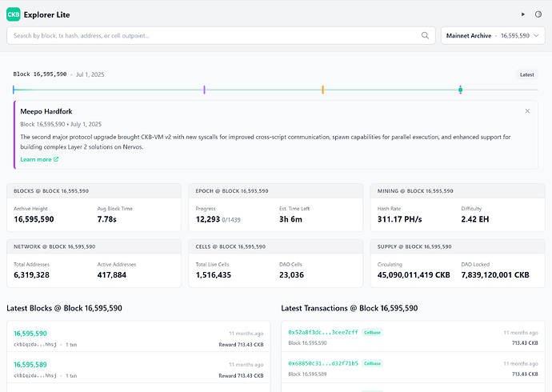Open block 16,595,590 in Latest Blocks
Viewport: 552px width, 392px height.
[30, 334]
